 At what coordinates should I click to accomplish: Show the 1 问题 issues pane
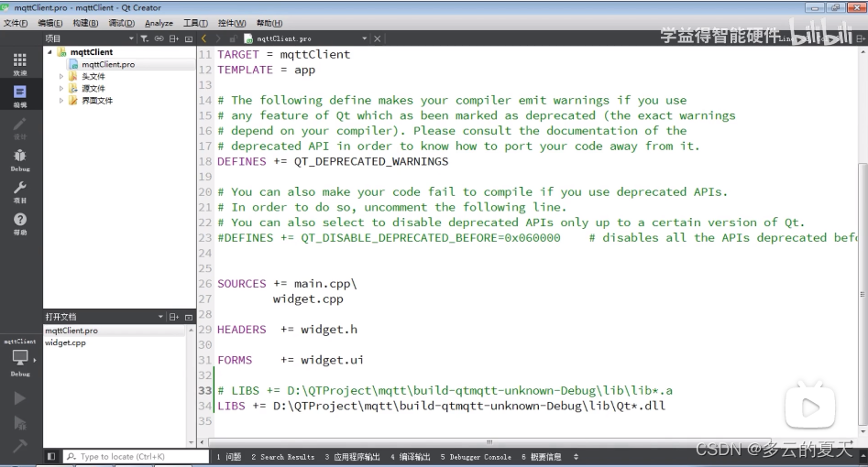coord(228,457)
